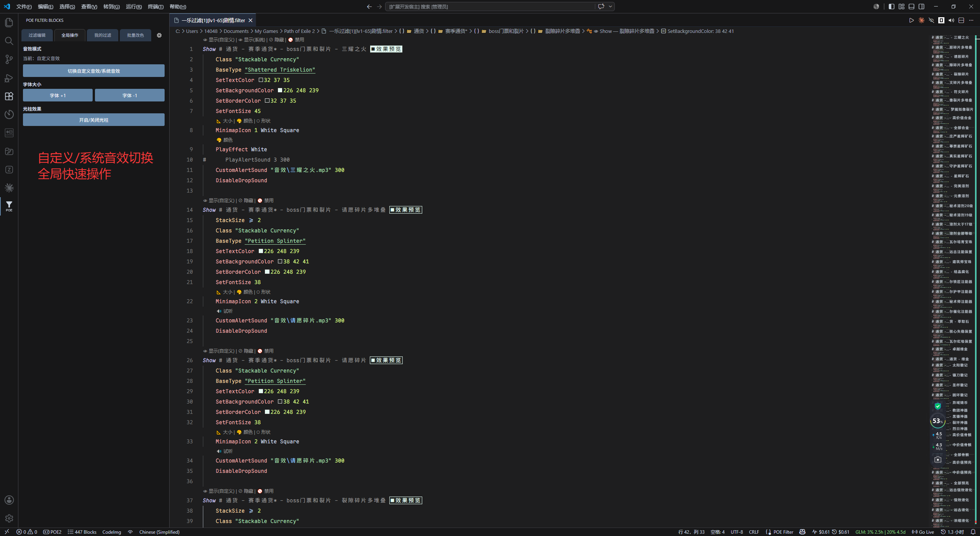Click the settings gear beside 批量改色 tab

pyautogui.click(x=159, y=35)
